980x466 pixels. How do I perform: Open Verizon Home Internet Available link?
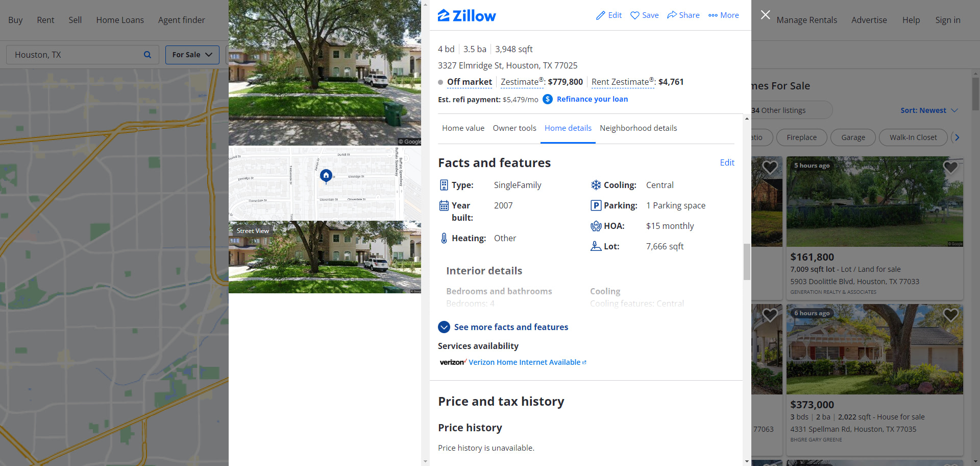pos(527,362)
